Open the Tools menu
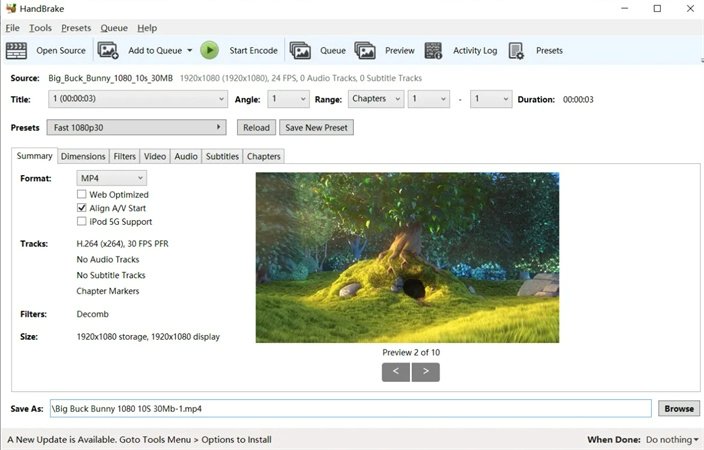 click(x=40, y=28)
